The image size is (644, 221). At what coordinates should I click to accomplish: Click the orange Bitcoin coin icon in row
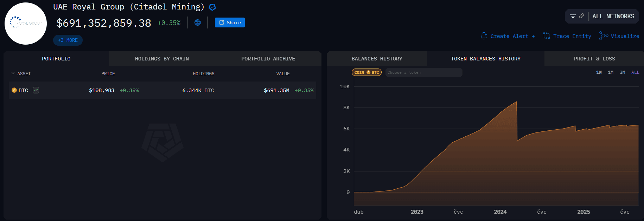[14, 90]
